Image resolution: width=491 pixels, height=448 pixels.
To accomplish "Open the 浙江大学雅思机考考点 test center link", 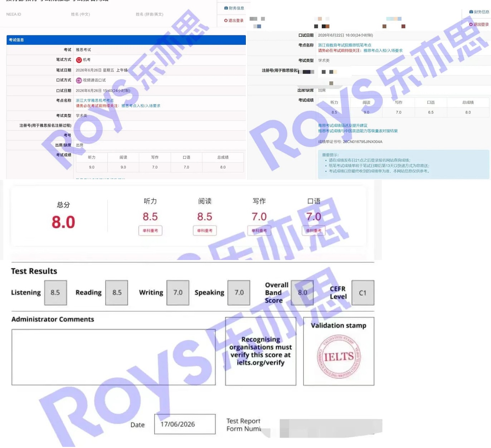I will coord(94,100).
